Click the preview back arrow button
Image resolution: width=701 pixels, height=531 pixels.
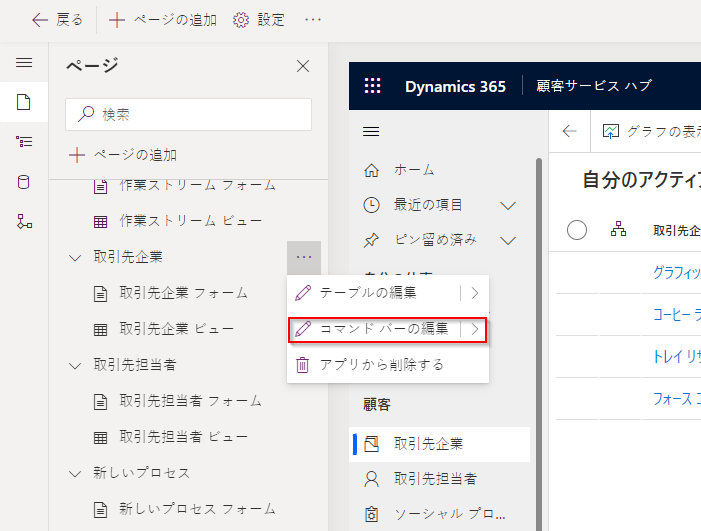(570, 131)
